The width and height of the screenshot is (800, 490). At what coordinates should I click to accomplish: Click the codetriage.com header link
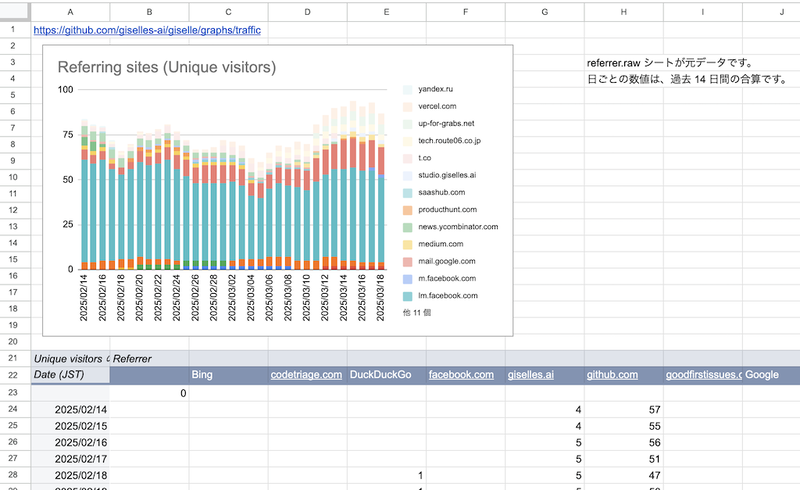pyautogui.click(x=306, y=375)
